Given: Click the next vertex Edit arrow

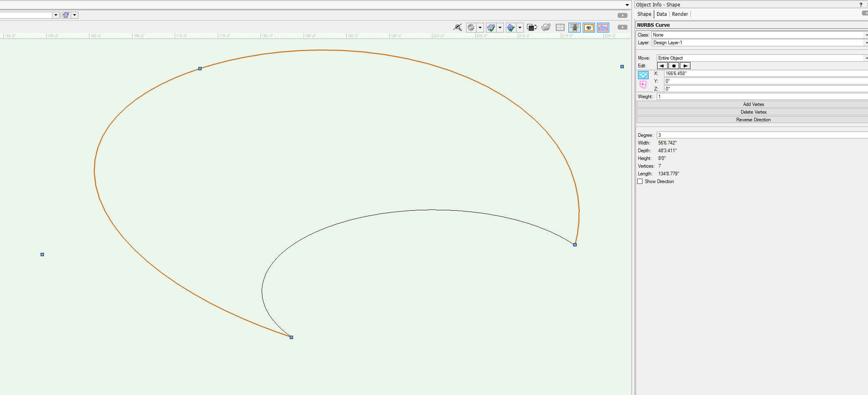Looking at the screenshot, I should tap(685, 66).
